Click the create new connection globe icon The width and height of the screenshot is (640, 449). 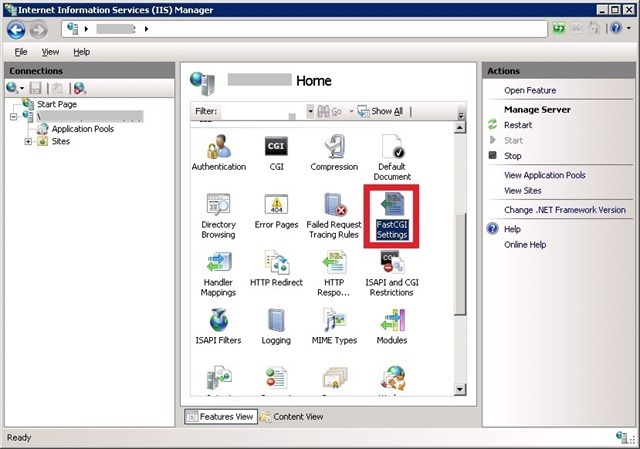point(12,88)
